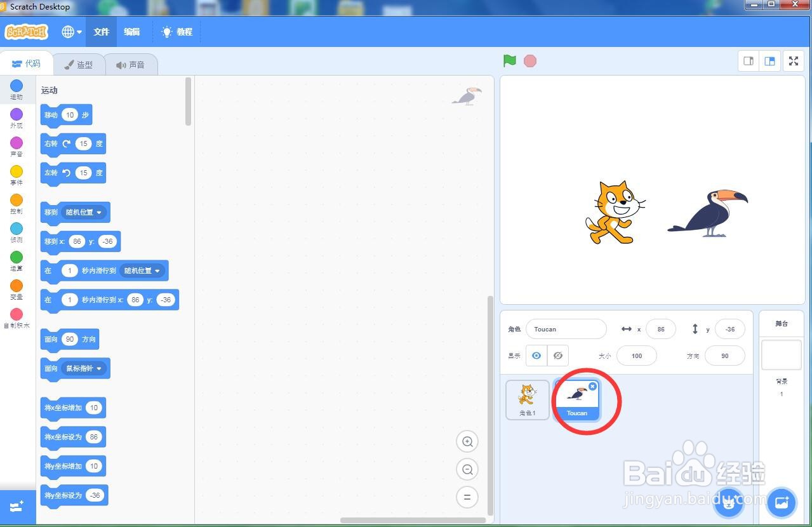
Task: Open the 教程 tutorials
Action: click(x=177, y=32)
